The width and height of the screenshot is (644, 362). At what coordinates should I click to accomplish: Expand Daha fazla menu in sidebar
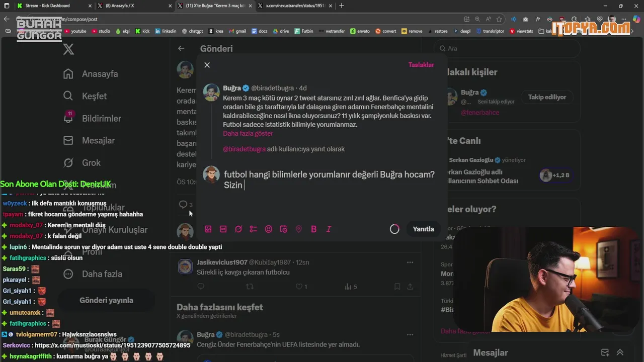[x=93, y=274]
